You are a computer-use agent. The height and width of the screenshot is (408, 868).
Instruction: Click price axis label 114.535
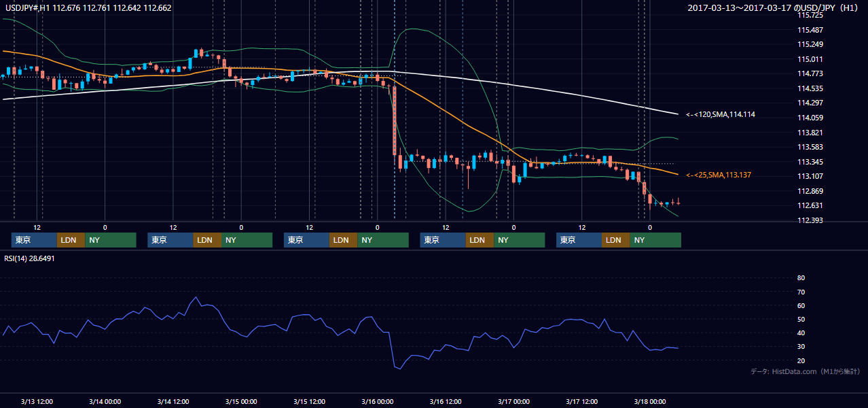click(810, 88)
